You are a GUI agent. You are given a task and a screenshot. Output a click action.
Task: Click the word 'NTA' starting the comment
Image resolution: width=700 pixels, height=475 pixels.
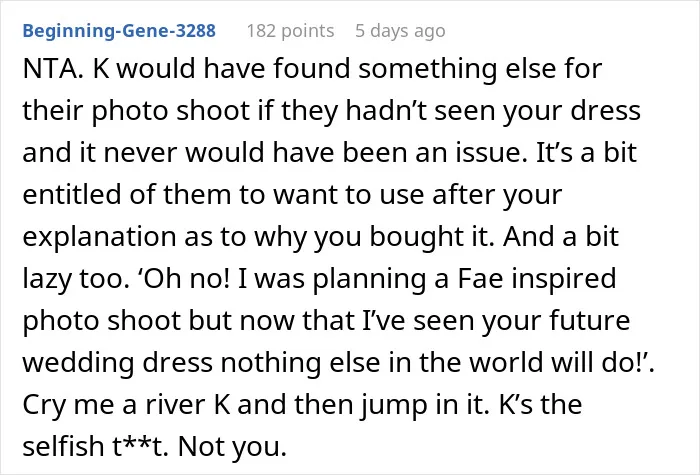tap(50, 69)
